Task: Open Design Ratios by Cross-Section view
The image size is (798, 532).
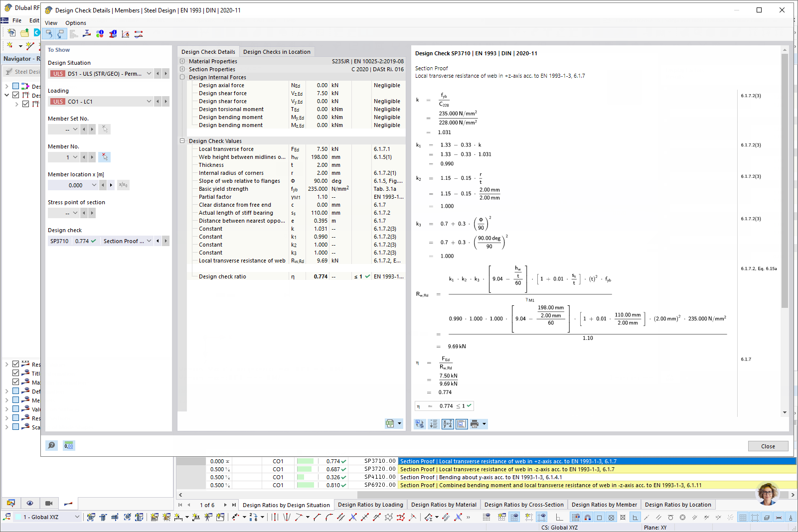Action: point(524,504)
